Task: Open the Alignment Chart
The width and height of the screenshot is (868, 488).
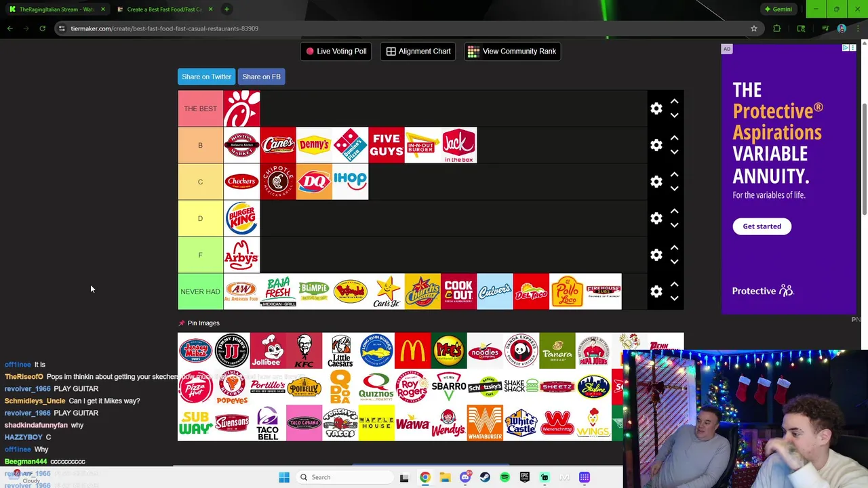Action: click(x=418, y=52)
